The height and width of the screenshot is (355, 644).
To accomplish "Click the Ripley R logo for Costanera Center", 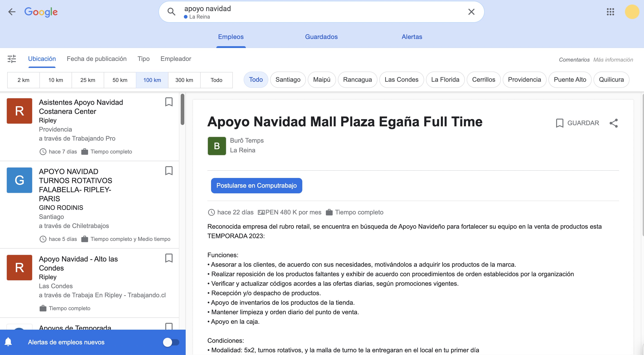I will click(19, 111).
